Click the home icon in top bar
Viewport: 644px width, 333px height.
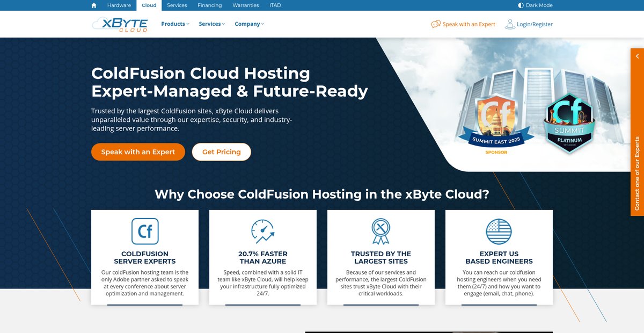[x=94, y=5]
